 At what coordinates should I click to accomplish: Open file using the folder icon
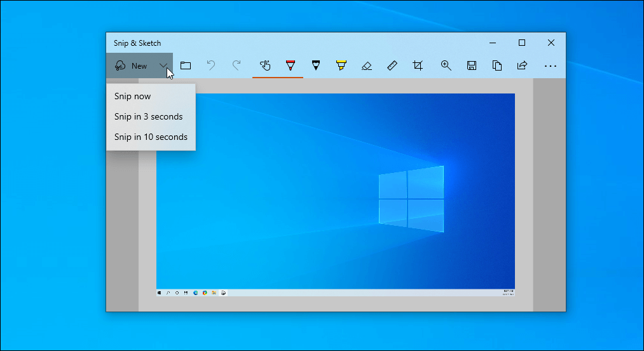point(186,65)
